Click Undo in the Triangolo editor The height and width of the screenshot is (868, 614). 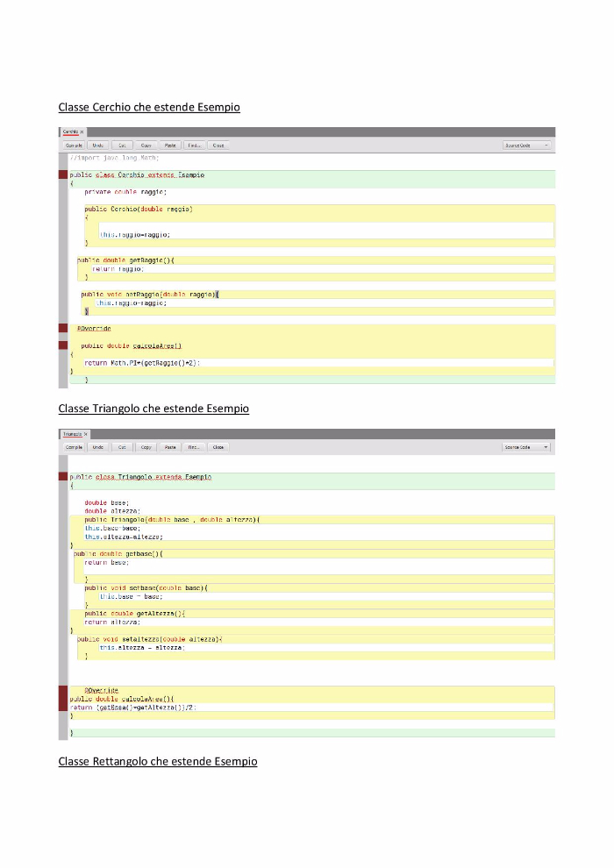[98, 447]
